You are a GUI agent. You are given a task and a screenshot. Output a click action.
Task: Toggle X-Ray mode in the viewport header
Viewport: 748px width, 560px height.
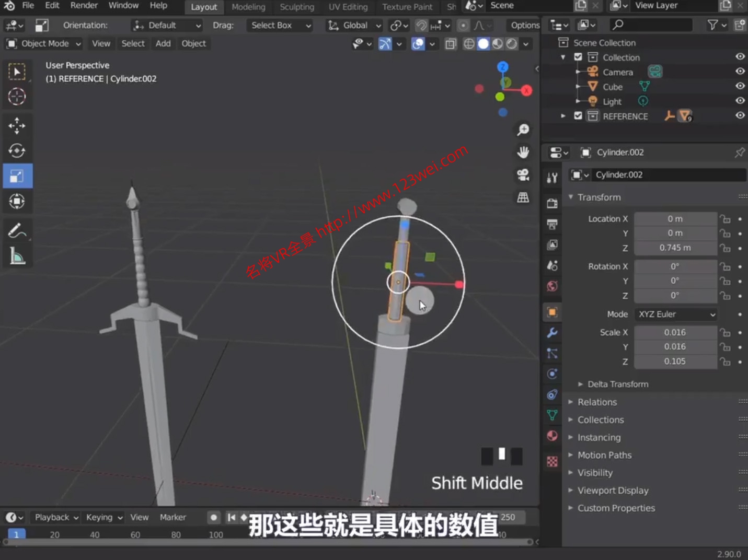coord(450,44)
